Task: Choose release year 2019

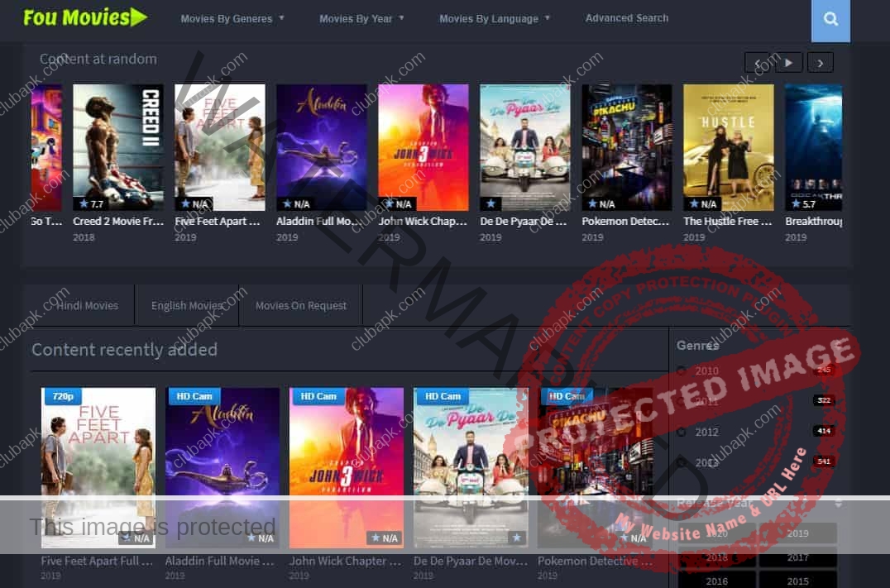Action: tap(797, 533)
